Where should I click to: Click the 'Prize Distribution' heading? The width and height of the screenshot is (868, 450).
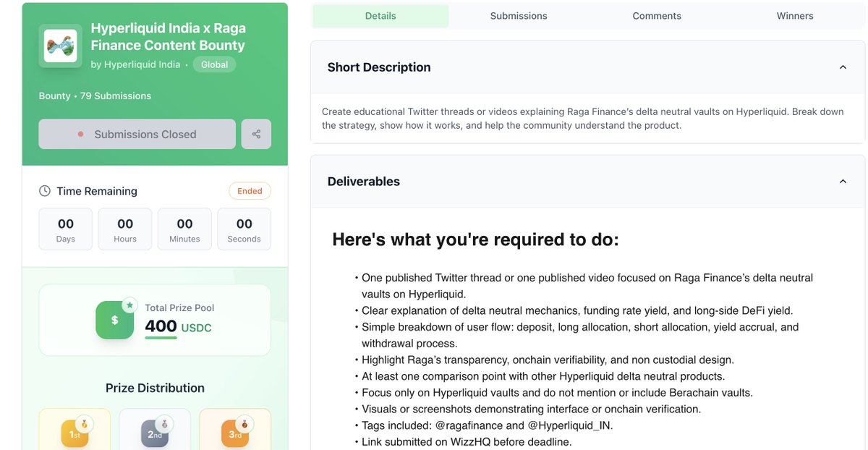pyautogui.click(x=155, y=388)
